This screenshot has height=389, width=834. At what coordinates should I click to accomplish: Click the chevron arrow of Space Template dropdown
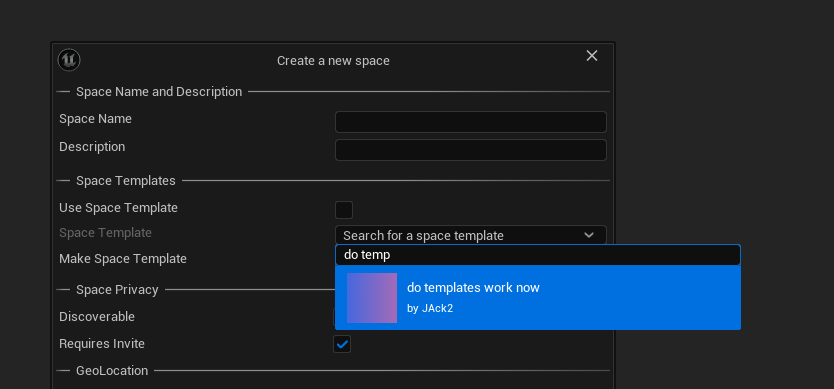pyautogui.click(x=589, y=235)
